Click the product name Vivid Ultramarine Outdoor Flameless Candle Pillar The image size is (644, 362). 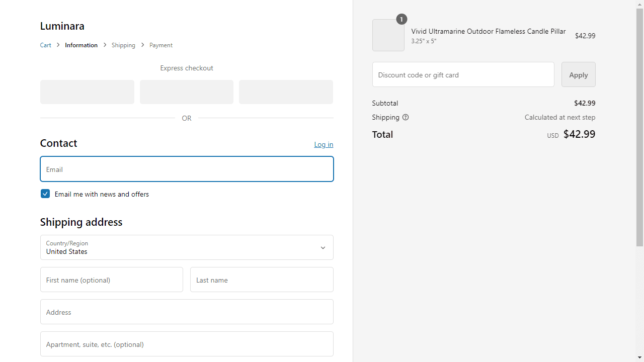tap(488, 31)
